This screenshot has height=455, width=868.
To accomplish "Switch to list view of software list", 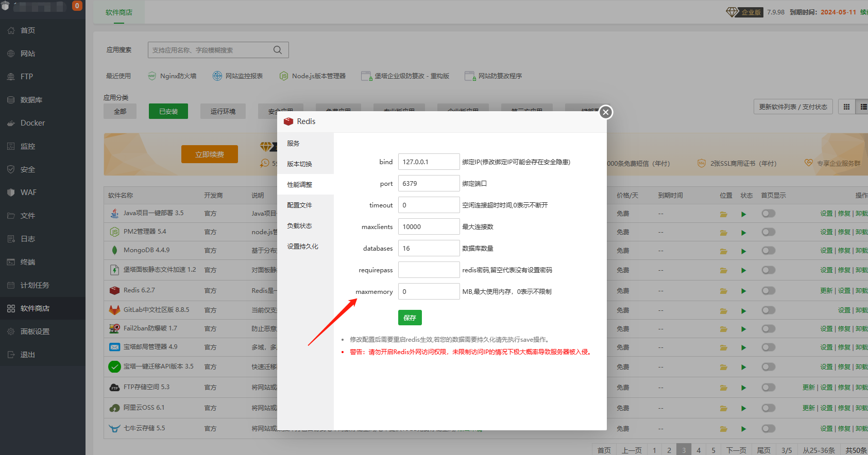I will point(863,107).
